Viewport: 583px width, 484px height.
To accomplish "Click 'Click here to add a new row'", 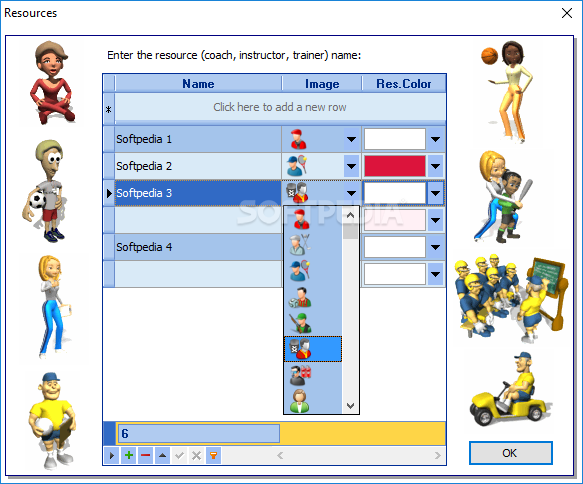I will [x=280, y=107].
